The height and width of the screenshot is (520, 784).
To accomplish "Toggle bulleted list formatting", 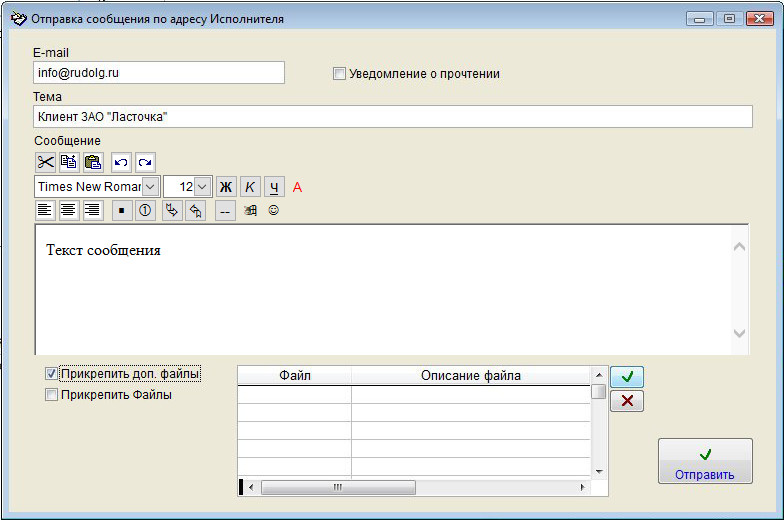I will click(x=121, y=210).
